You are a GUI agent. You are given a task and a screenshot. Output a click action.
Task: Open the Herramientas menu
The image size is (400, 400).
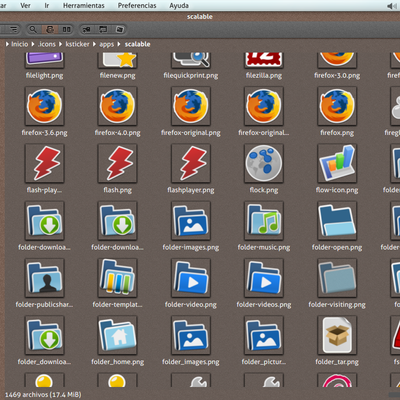(x=84, y=5)
